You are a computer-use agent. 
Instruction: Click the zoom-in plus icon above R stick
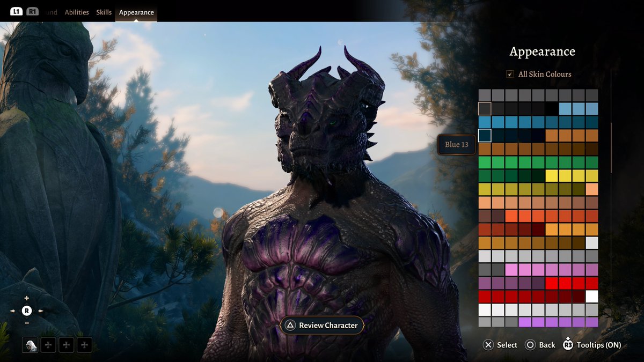coord(27,298)
